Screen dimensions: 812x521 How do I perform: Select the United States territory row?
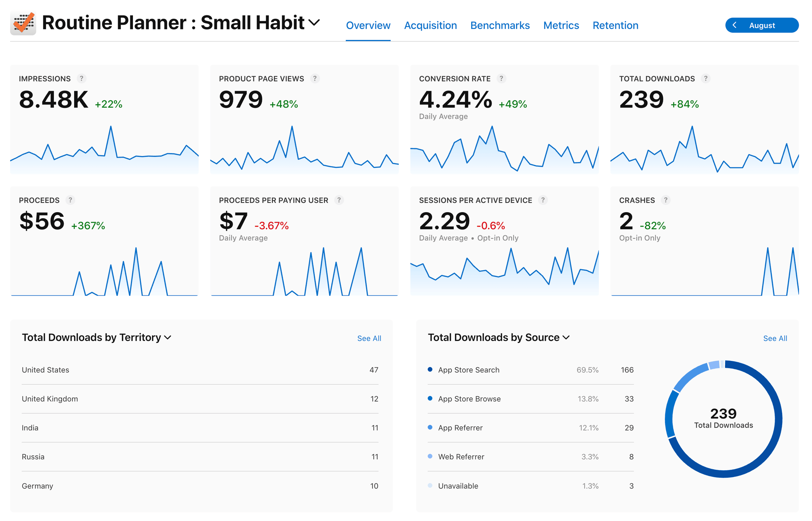click(x=200, y=370)
